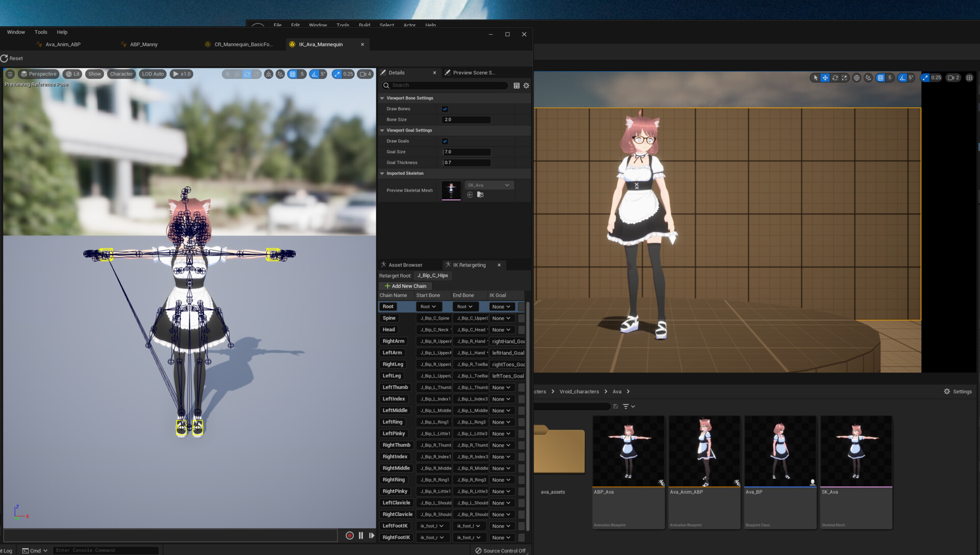Open the IK Goal dropdown for the Head chain
The image size is (980, 555).
point(501,330)
